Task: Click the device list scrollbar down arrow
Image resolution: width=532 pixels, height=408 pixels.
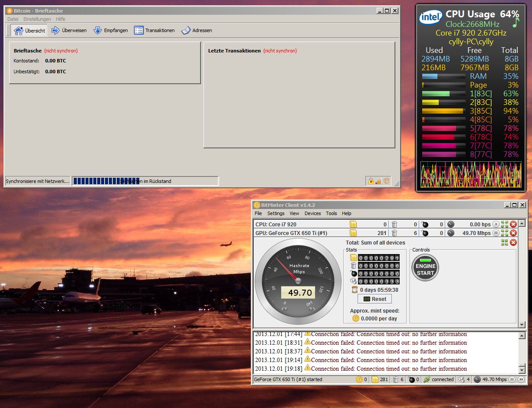Action: 522,324
